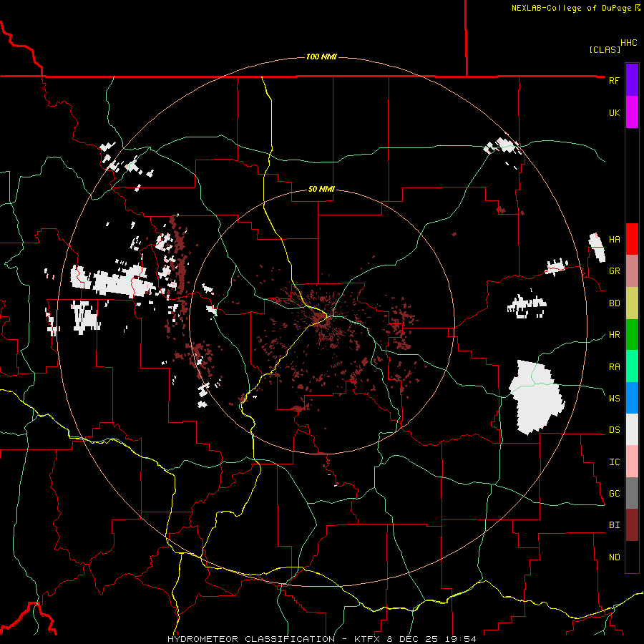Click the 'HR' legend label

[614, 335]
